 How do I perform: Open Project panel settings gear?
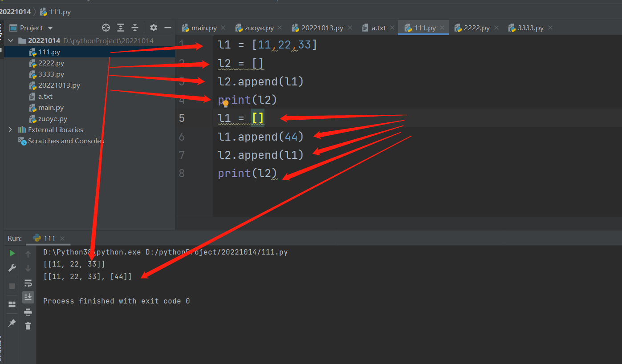click(x=154, y=28)
